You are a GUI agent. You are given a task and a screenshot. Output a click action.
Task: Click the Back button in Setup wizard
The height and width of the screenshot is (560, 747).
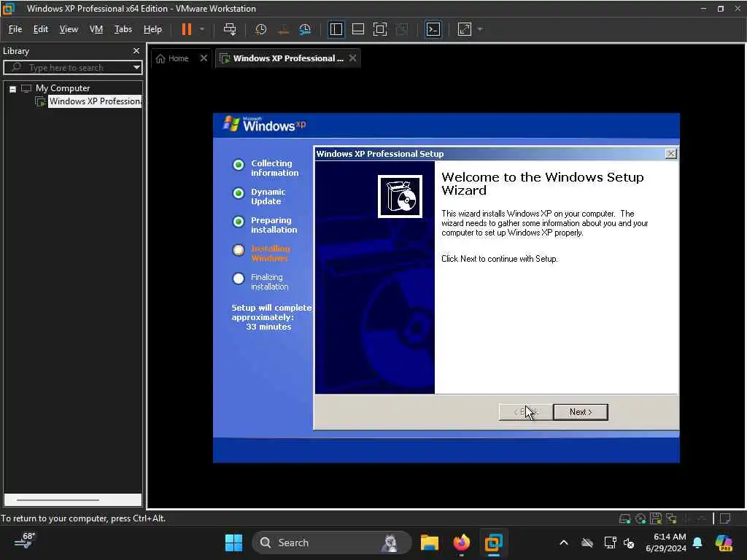tap(525, 412)
